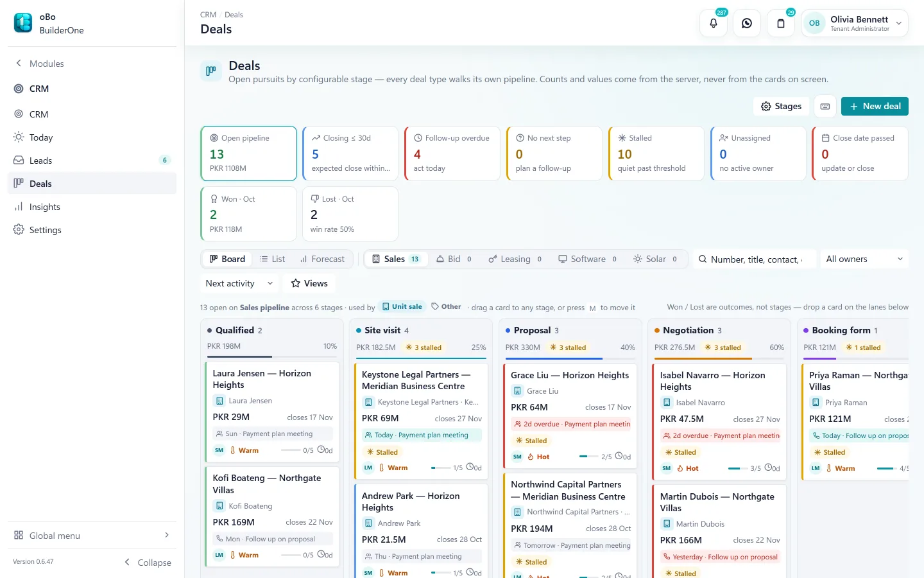The image size is (924, 578).
Task: Open the Views menu
Action: pyautogui.click(x=309, y=283)
